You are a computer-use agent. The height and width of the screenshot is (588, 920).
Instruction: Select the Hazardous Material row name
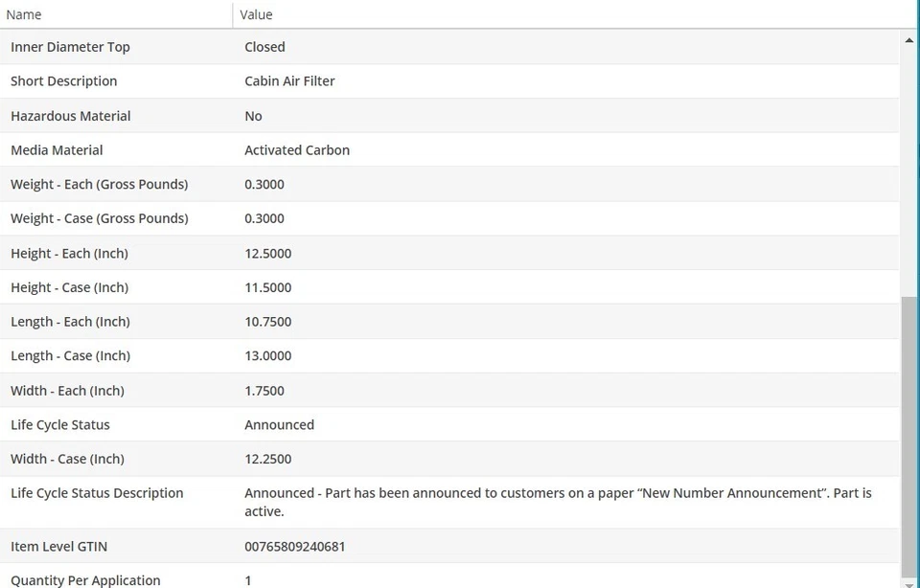pyautogui.click(x=70, y=116)
